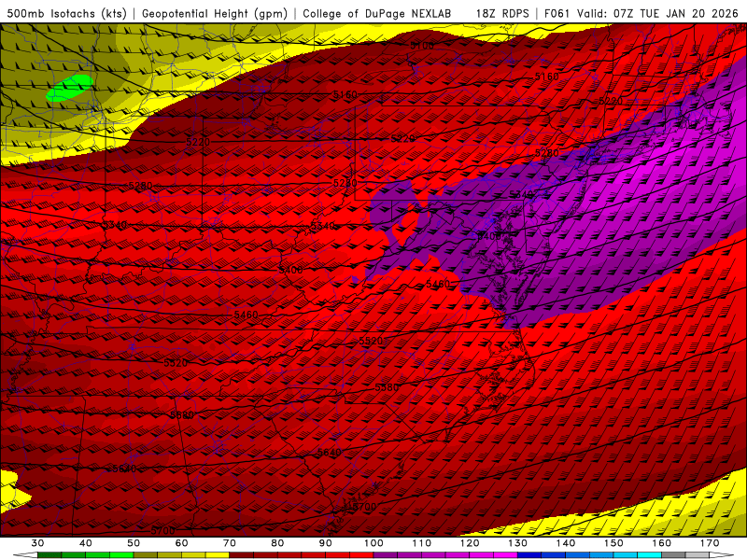This screenshot has height=560, width=747.
Task: Click the "F061" forecast hour label
Action: point(557,13)
